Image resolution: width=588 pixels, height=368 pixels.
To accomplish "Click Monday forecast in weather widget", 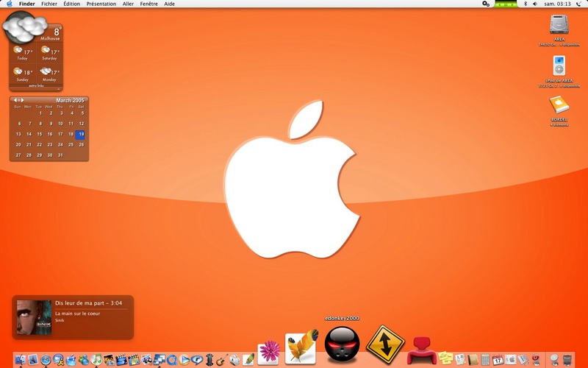I will click(x=49, y=74).
